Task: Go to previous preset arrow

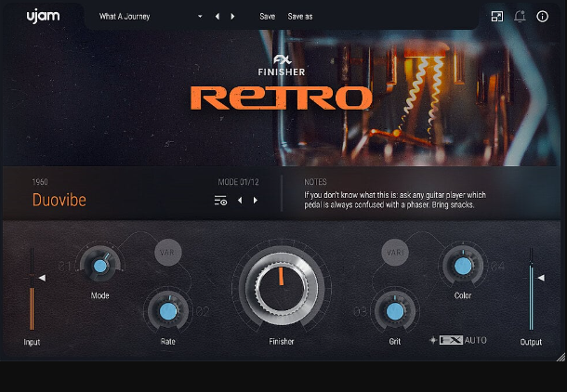Action: pos(218,17)
